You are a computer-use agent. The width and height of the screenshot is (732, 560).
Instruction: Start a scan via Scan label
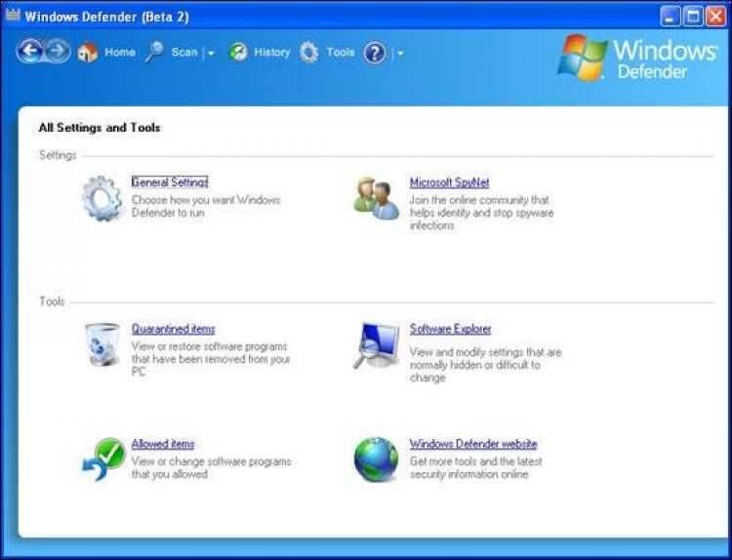coord(183,52)
